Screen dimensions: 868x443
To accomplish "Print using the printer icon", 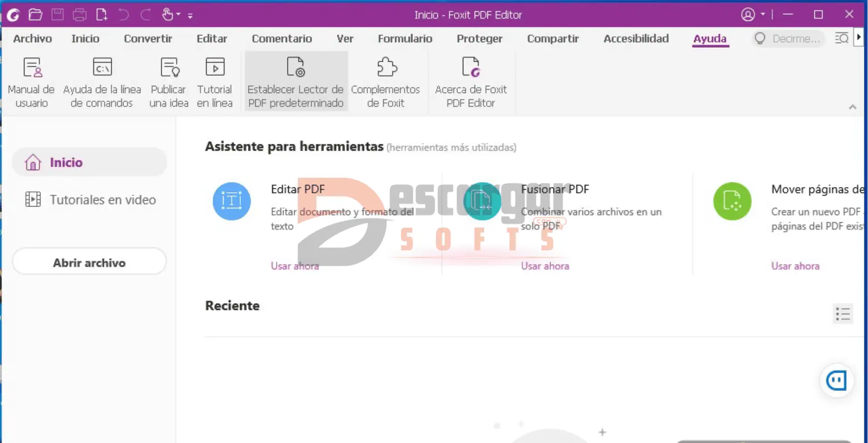I will [x=79, y=15].
